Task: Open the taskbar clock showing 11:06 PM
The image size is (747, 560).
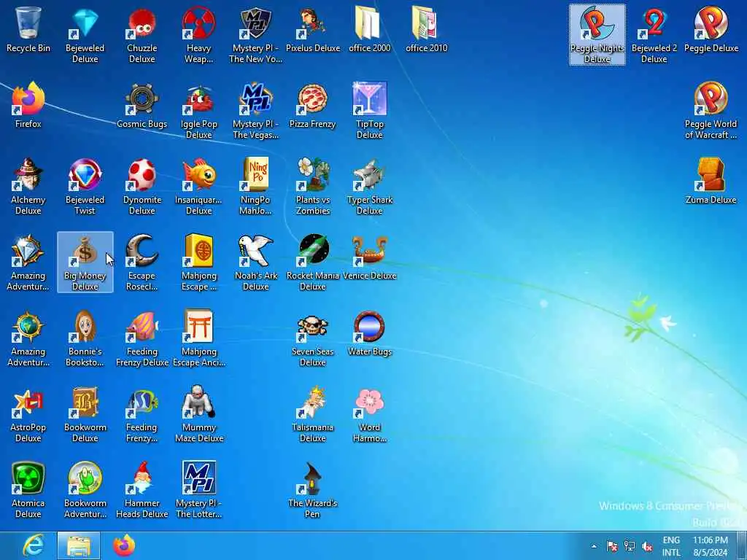Action: (x=711, y=546)
